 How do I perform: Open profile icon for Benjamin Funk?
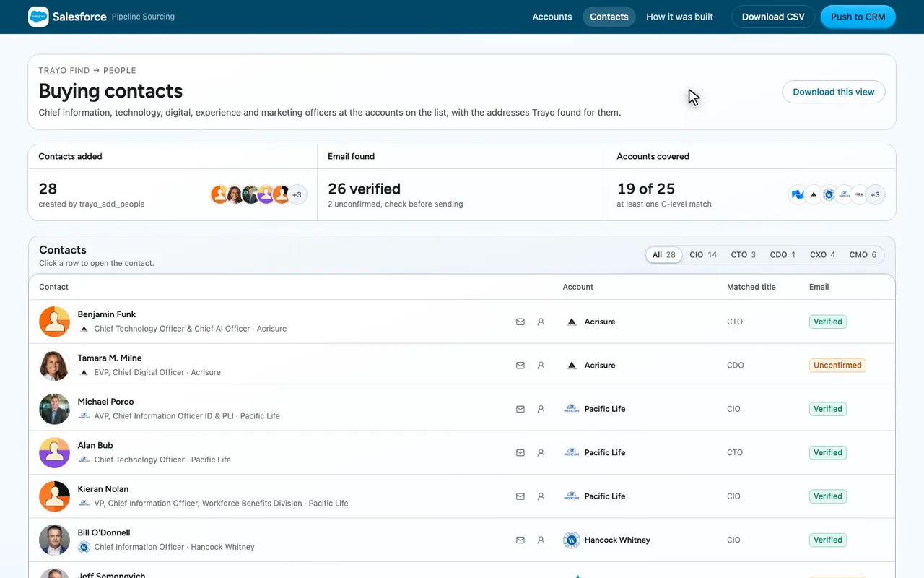541,322
